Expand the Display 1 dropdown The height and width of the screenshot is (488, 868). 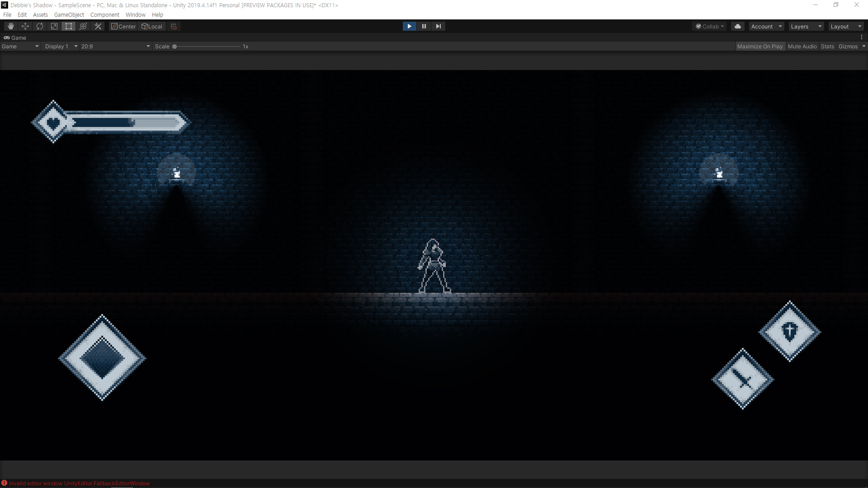click(61, 47)
